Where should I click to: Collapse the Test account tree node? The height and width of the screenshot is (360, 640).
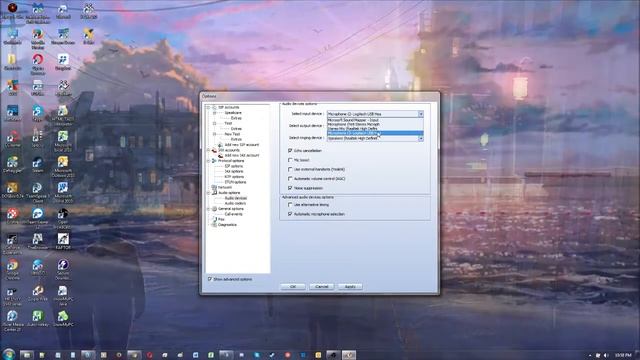(215, 123)
